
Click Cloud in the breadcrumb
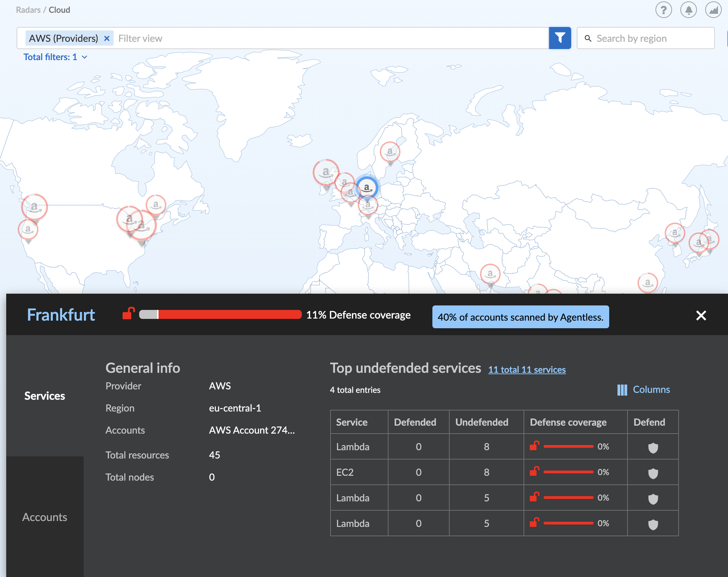pos(59,10)
